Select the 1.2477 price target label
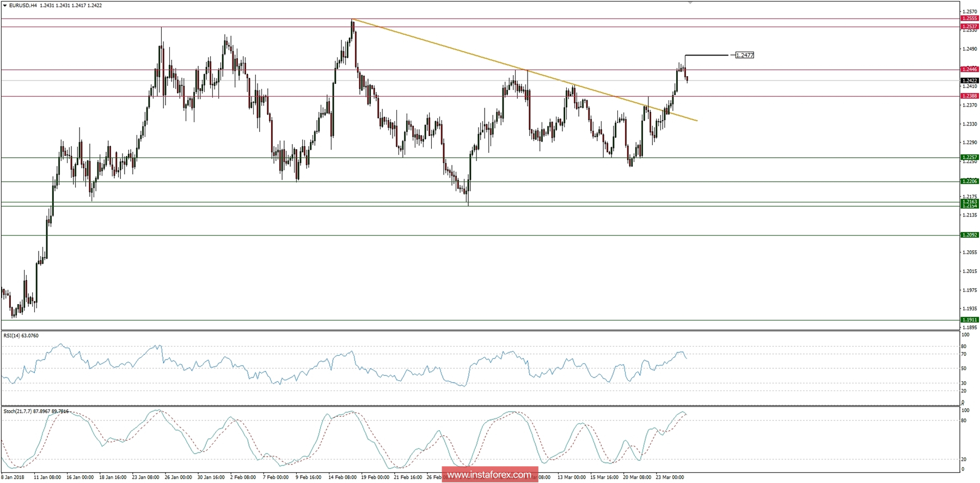The width and height of the screenshot is (980, 483). (744, 55)
